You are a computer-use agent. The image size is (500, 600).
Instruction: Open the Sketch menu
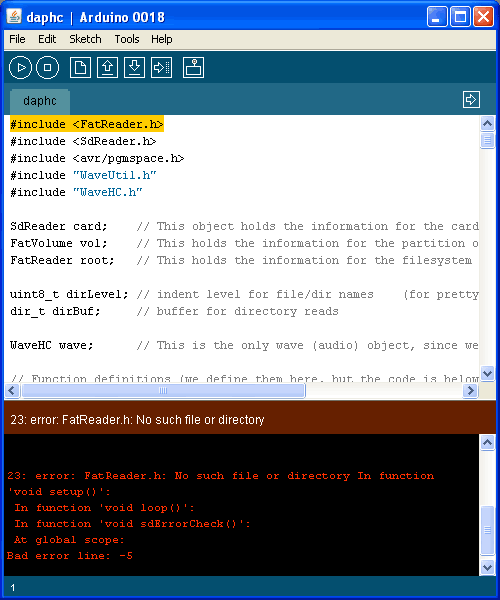[85, 39]
